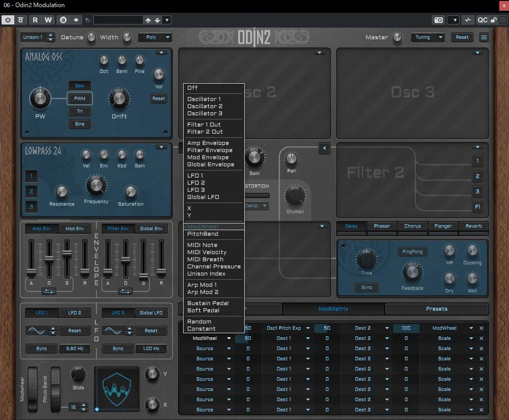Select the Sine waveform button

pos(80,124)
